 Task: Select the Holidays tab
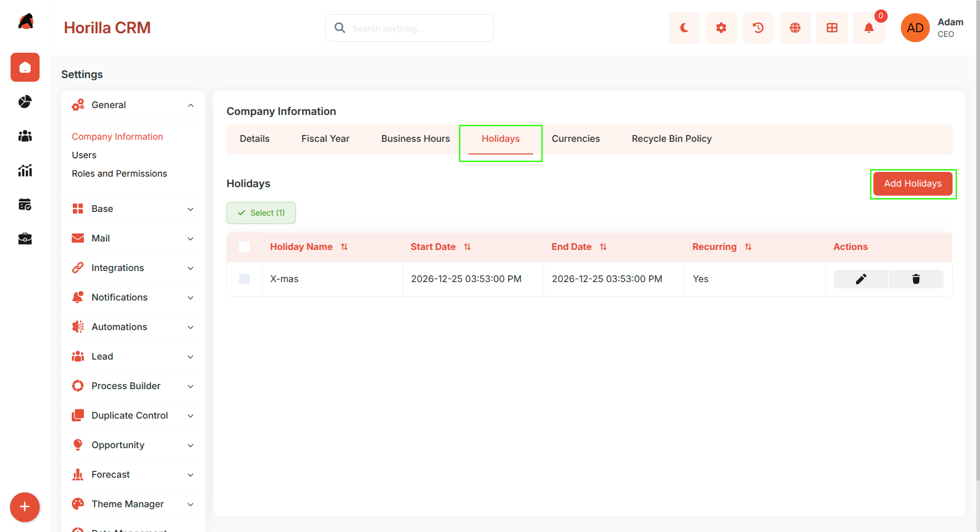pyautogui.click(x=501, y=139)
